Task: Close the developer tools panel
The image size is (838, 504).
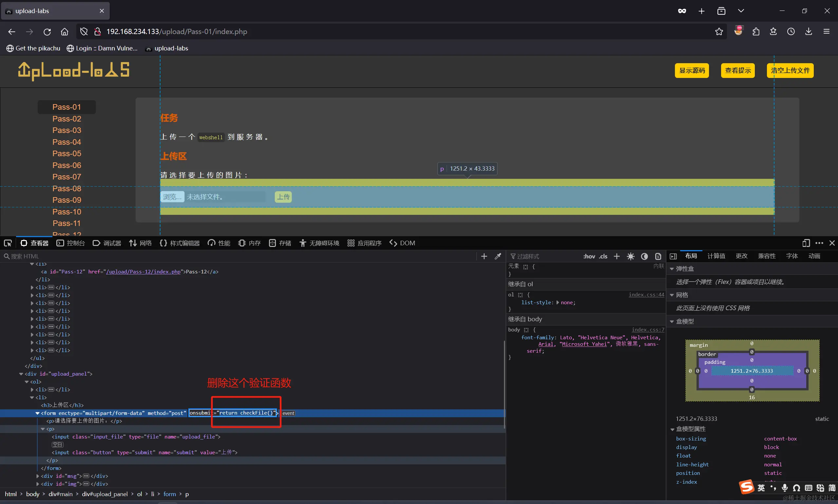Action: (x=832, y=243)
